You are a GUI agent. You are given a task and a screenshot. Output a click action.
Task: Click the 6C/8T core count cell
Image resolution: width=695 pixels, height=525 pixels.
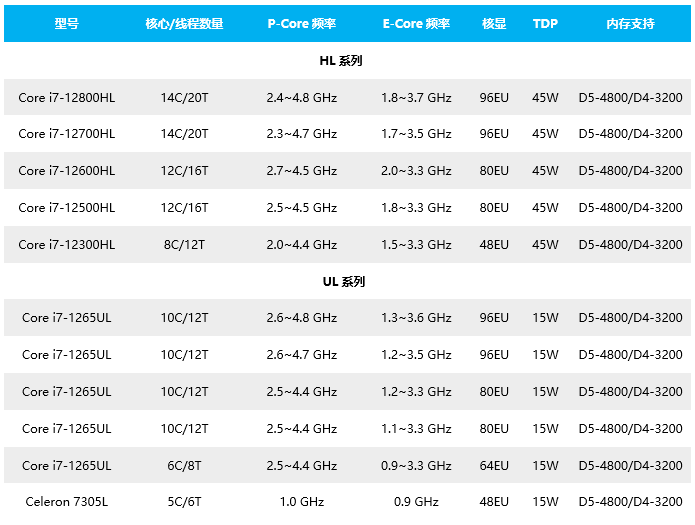point(184,466)
